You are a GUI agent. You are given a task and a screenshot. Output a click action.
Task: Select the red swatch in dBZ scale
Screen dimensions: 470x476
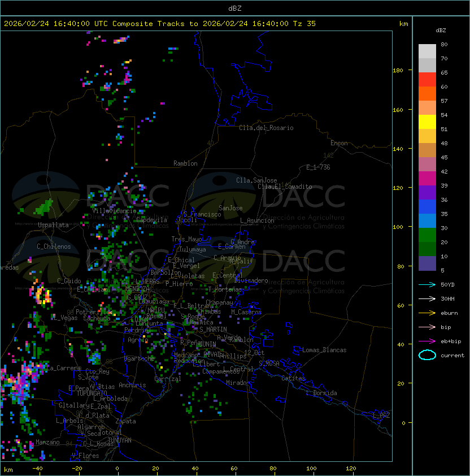pyautogui.click(x=427, y=80)
